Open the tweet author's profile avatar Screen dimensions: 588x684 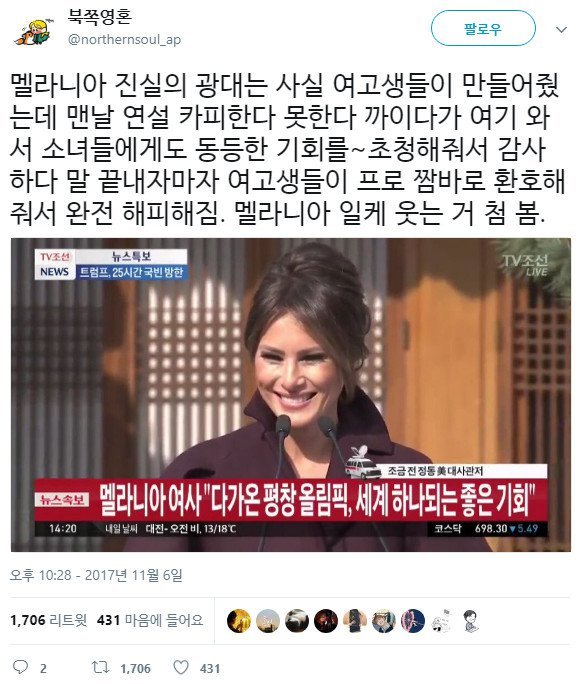pyautogui.click(x=33, y=31)
